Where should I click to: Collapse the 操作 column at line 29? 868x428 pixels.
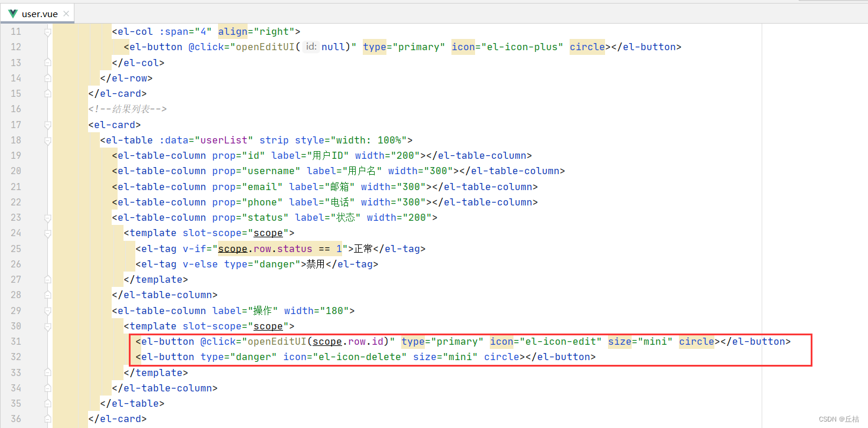click(48, 311)
